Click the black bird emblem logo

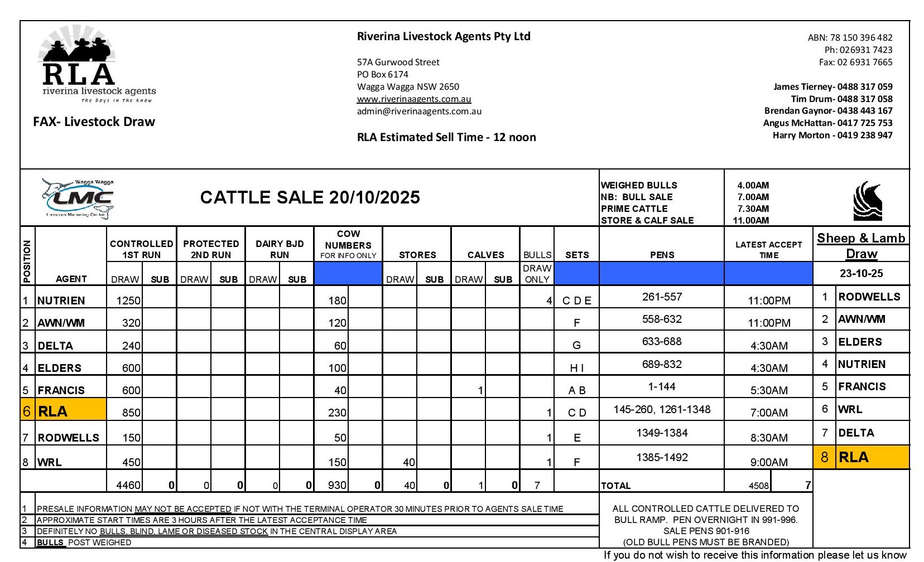click(867, 201)
